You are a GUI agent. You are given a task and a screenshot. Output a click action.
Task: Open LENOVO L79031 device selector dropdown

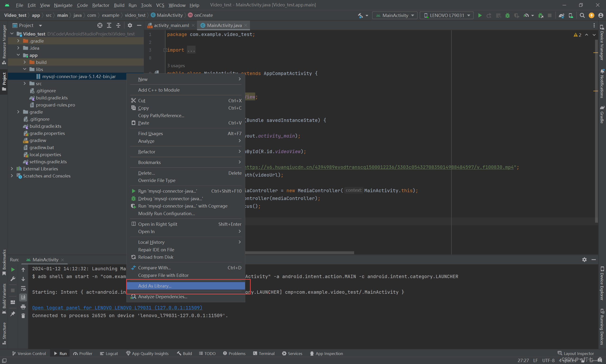pyautogui.click(x=447, y=15)
